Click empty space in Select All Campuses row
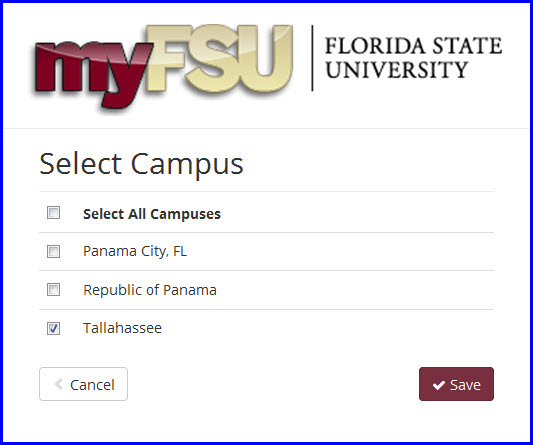Image resolution: width=533 pixels, height=445 pixels. click(x=357, y=213)
